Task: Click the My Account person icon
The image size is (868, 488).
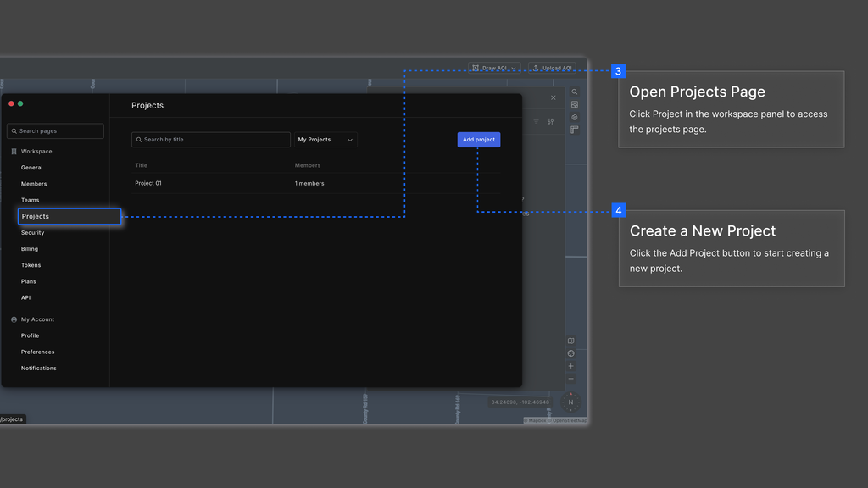Action: pos(14,319)
